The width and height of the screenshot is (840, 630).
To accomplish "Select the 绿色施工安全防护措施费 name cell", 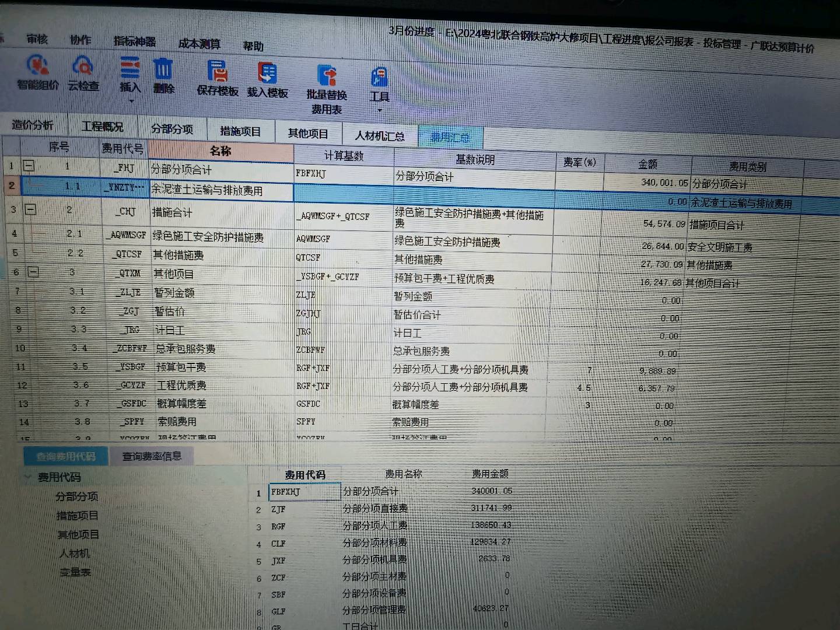I will click(222, 237).
